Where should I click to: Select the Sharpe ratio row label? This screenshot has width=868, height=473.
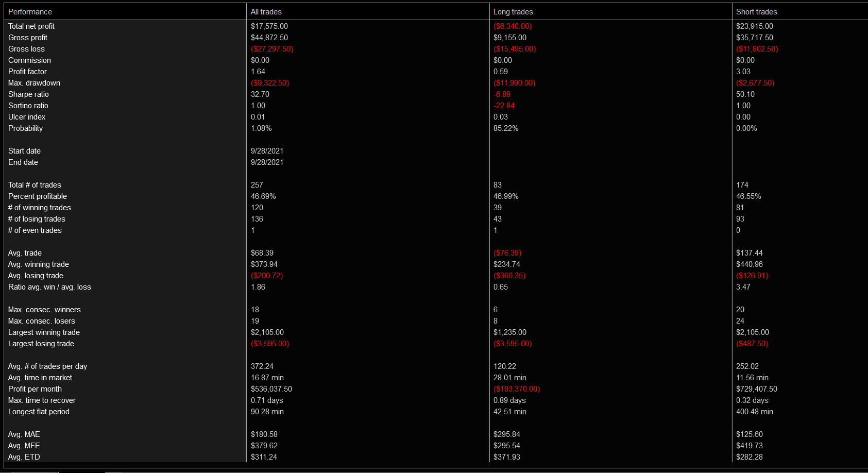28,94
